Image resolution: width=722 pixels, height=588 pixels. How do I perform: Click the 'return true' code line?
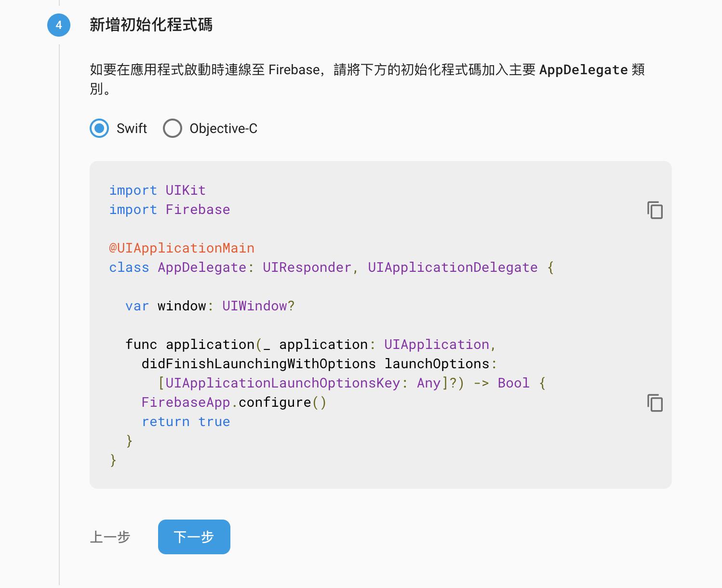click(186, 422)
